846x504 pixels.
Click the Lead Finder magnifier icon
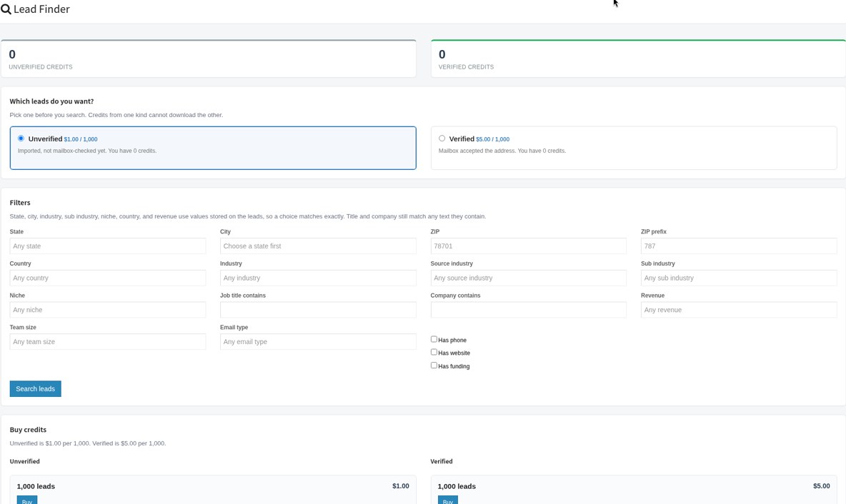point(6,9)
